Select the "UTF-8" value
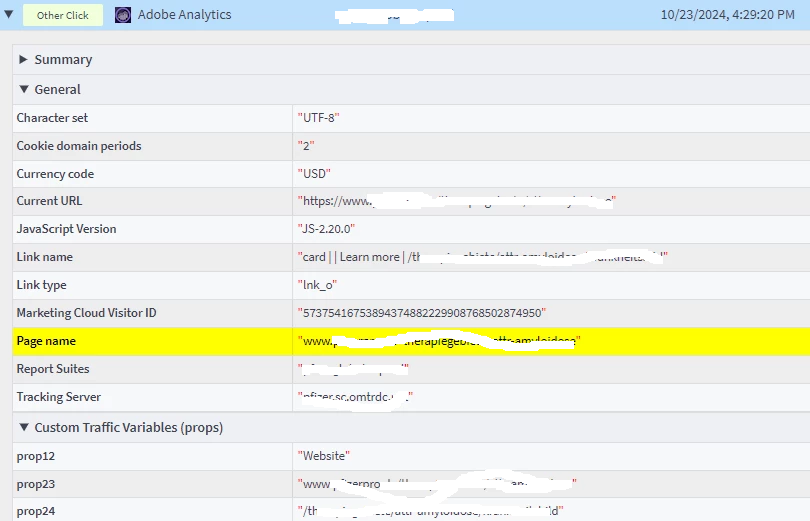The image size is (810, 521). point(318,118)
